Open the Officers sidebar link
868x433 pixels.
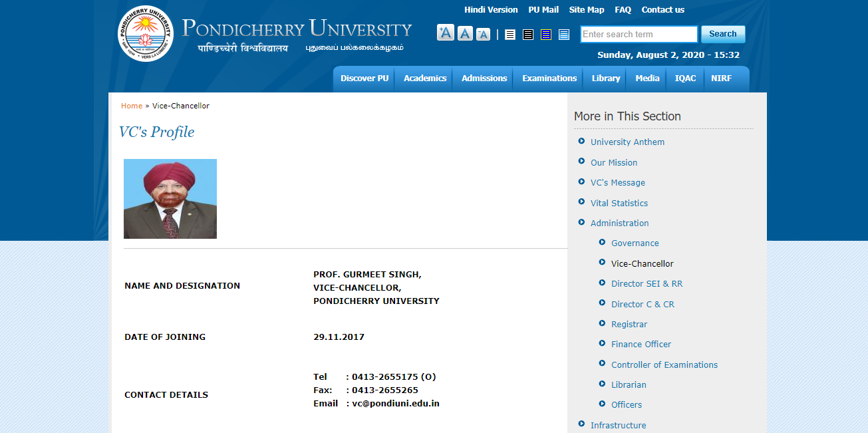click(627, 404)
